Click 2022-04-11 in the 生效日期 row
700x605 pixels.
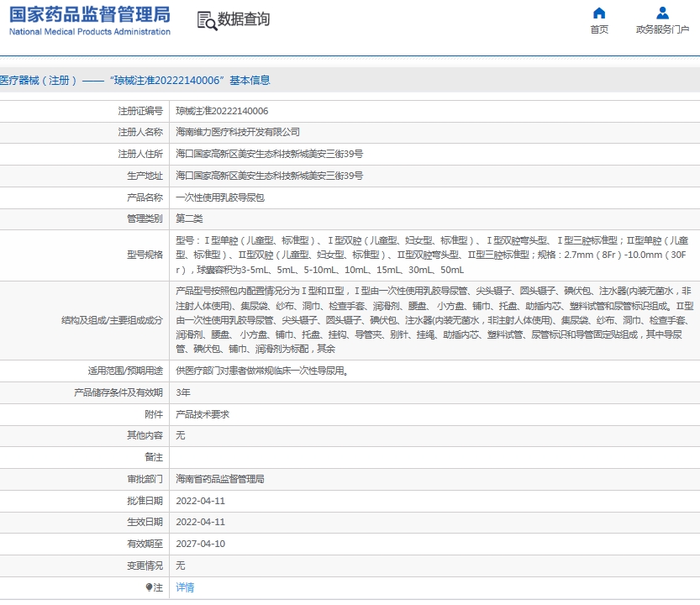tap(201, 522)
